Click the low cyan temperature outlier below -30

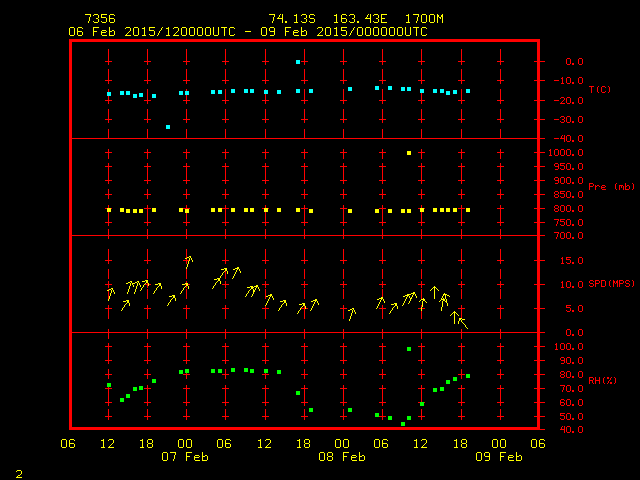point(168,127)
